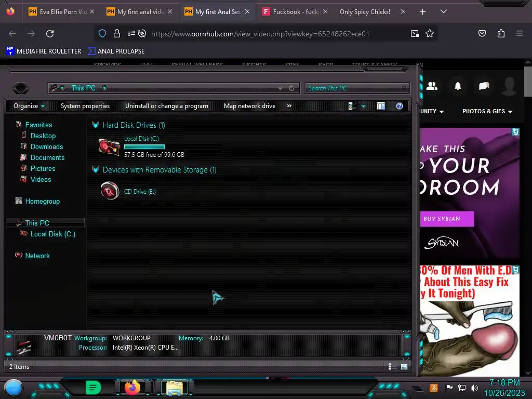Open the Explorer address bar history dropdown
The height and width of the screenshot is (399, 532).
point(280,88)
